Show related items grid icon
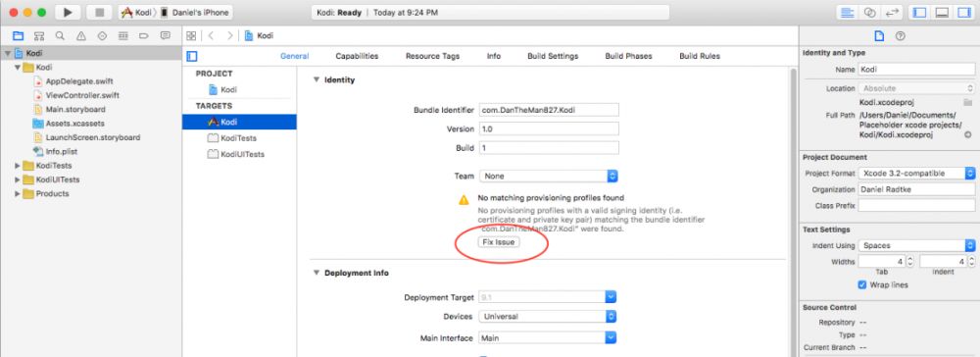Image resolution: width=980 pixels, height=357 pixels. pyautogui.click(x=191, y=35)
